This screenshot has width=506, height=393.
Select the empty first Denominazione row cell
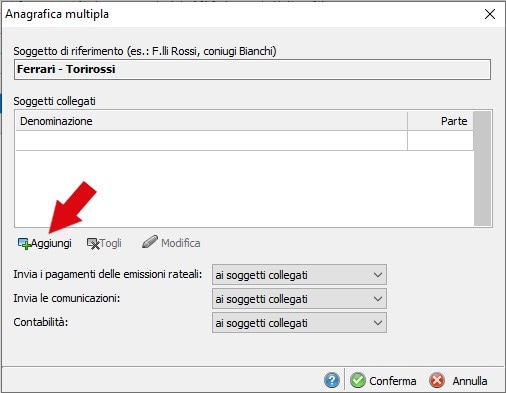click(211, 141)
